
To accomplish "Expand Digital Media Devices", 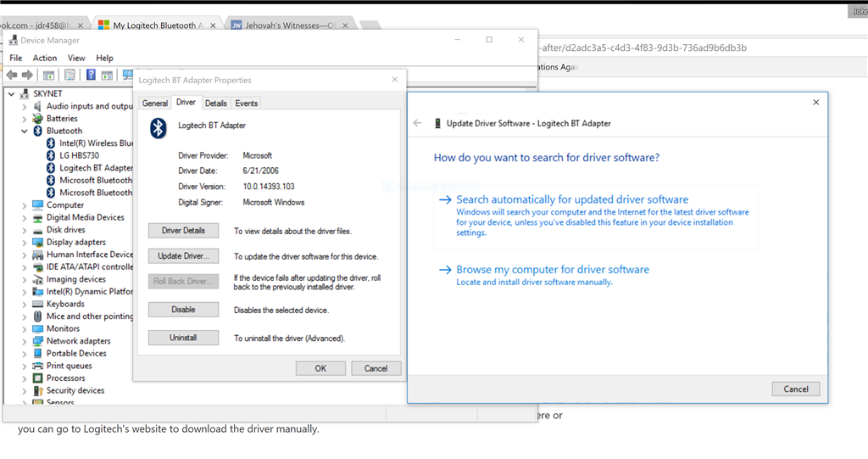I will (x=25, y=218).
